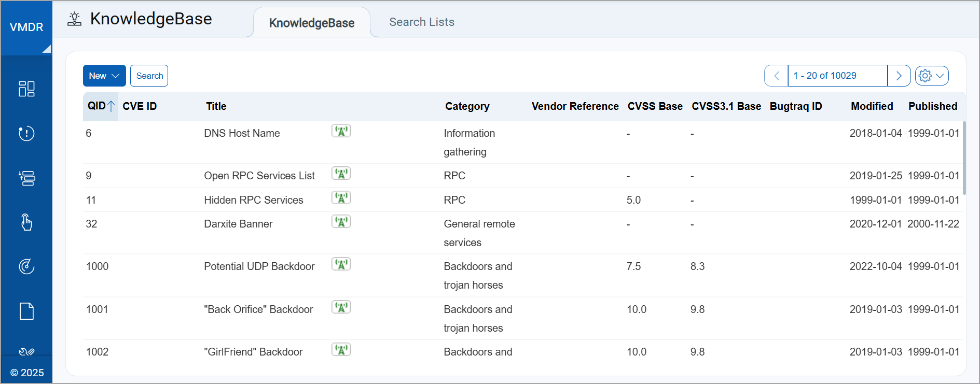Click the remote-detection icon beside DNS Host Name
980x384 pixels.
pyautogui.click(x=341, y=131)
